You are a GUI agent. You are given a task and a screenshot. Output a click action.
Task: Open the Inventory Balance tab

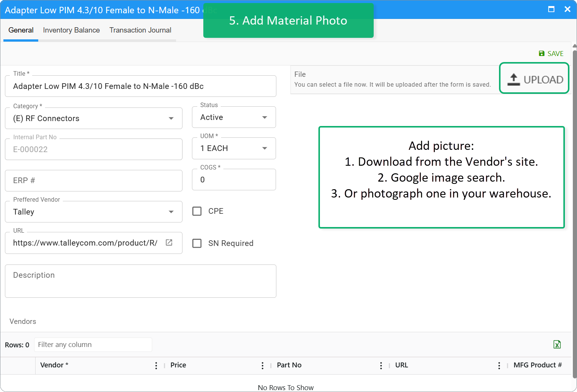coord(72,30)
